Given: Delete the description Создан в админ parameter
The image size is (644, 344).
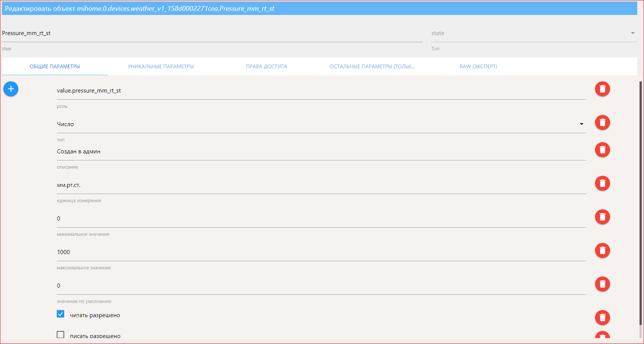Looking at the screenshot, I should tap(602, 150).
